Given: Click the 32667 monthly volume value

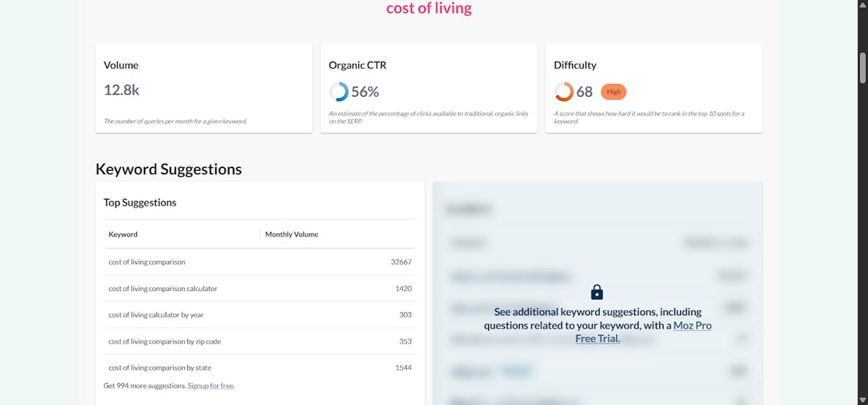Looking at the screenshot, I should click(x=401, y=262).
